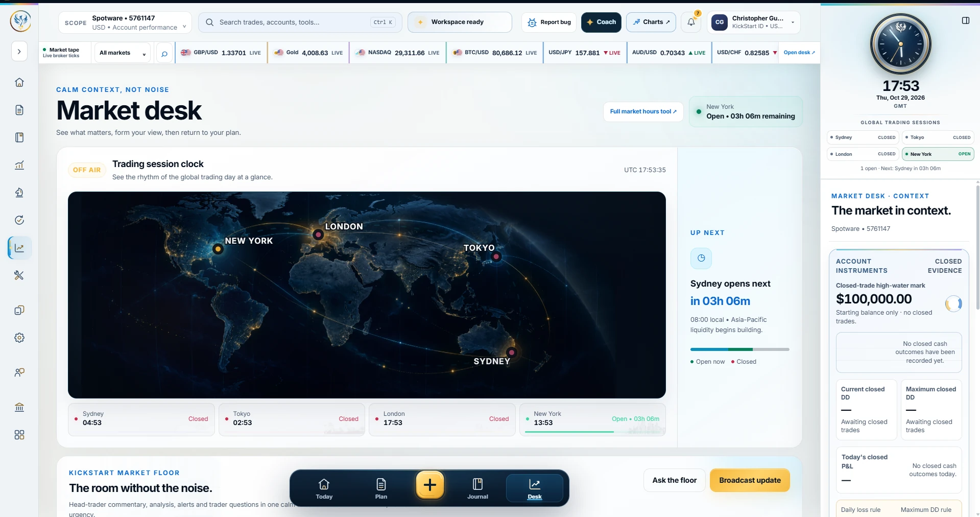Open the chess knight strategy sidebar icon
980x517 pixels.
(19, 193)
